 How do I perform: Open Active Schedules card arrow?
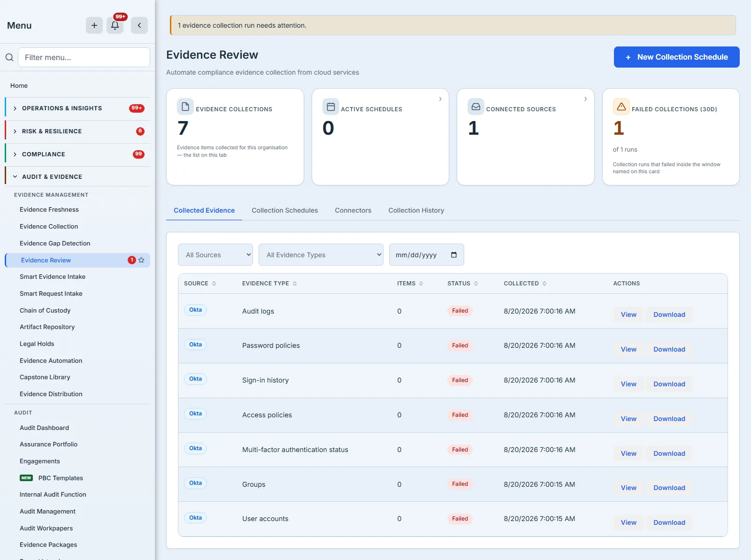pyautogui.click(x=440, y=99)
